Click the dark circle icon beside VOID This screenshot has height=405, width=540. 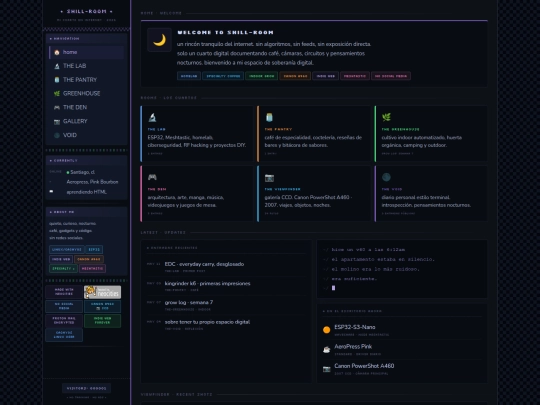57,135
